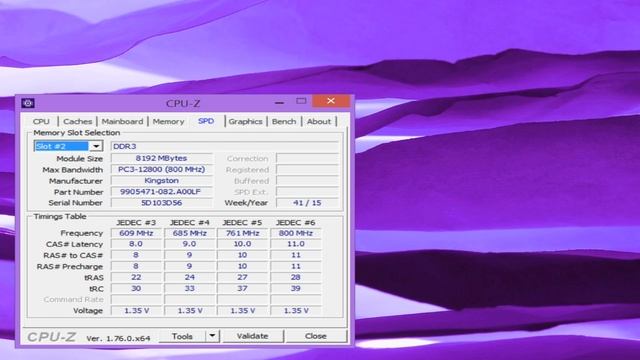
Task: Click the empty Correction field
Action: tap(307, 158)
